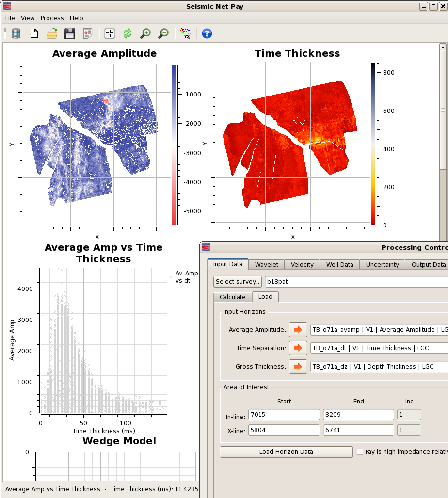Switch to the Wavelet tab
The height and width of the screenshot is (498, 448).
click(x=267, y=264)
